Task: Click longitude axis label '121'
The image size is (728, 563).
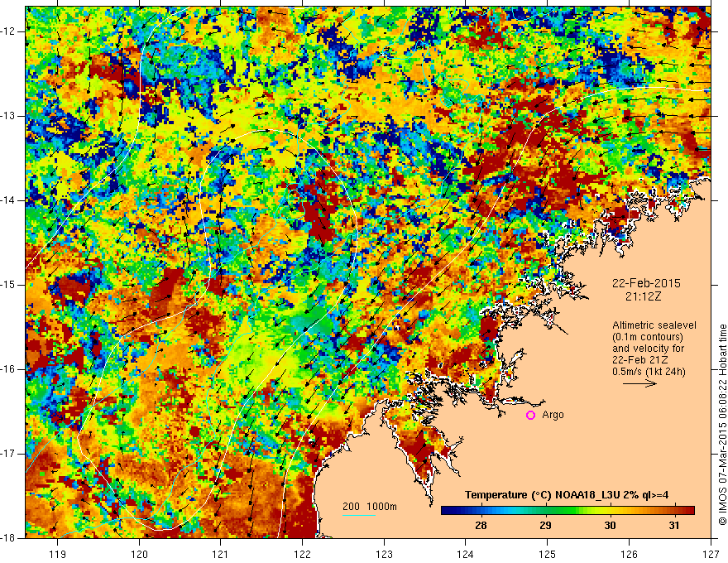Action: (x=221, y=554)
